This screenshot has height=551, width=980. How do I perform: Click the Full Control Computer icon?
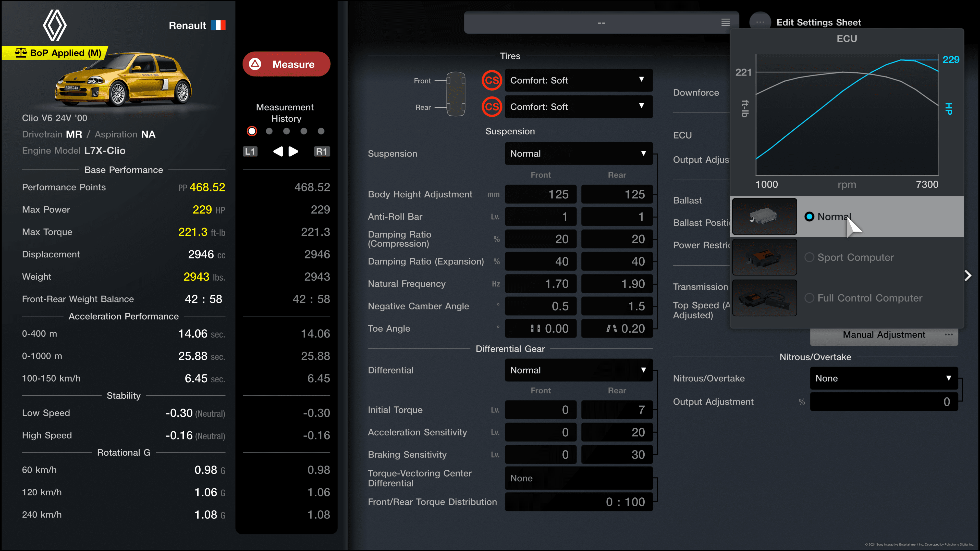point(764,297)
